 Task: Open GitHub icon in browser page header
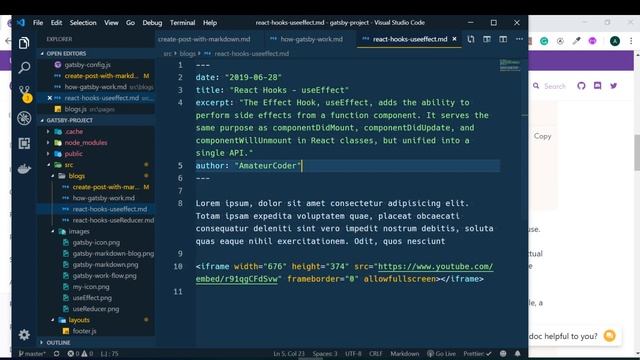(x=581, y=86)
